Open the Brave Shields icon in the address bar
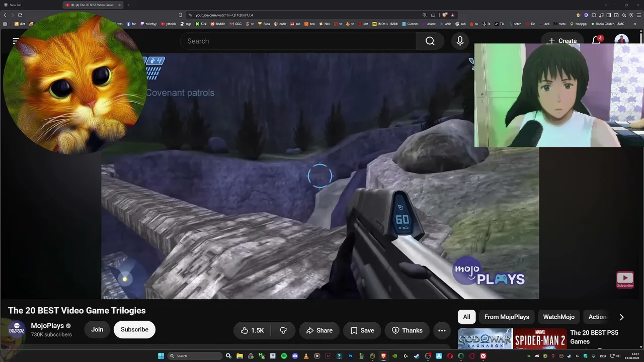This screenshot has height=362, width=644. (x=445, y=15)
